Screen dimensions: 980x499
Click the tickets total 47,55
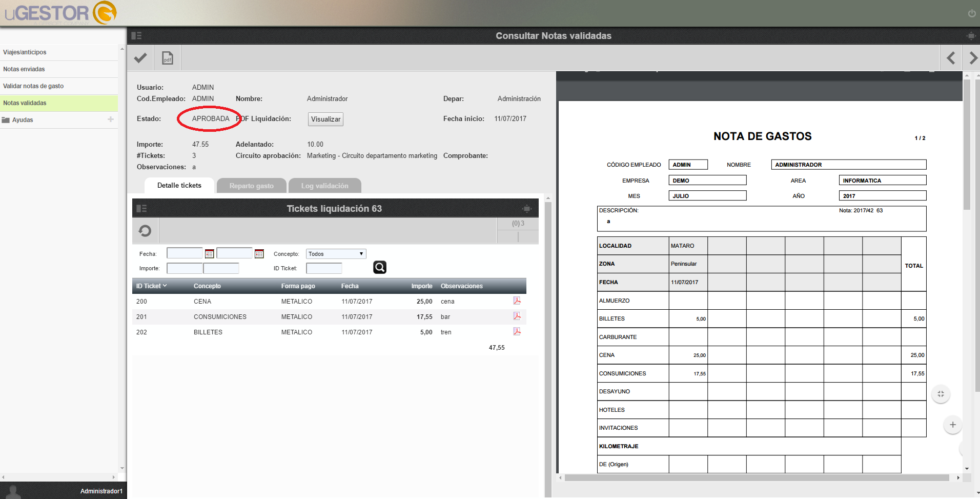tap(497, 348)
